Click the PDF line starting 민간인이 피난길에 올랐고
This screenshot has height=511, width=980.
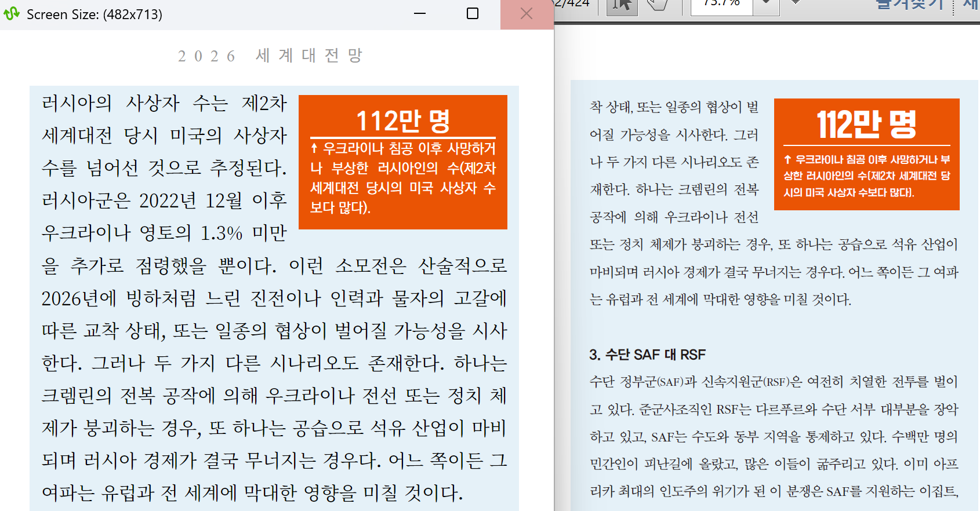coord(774,464)
